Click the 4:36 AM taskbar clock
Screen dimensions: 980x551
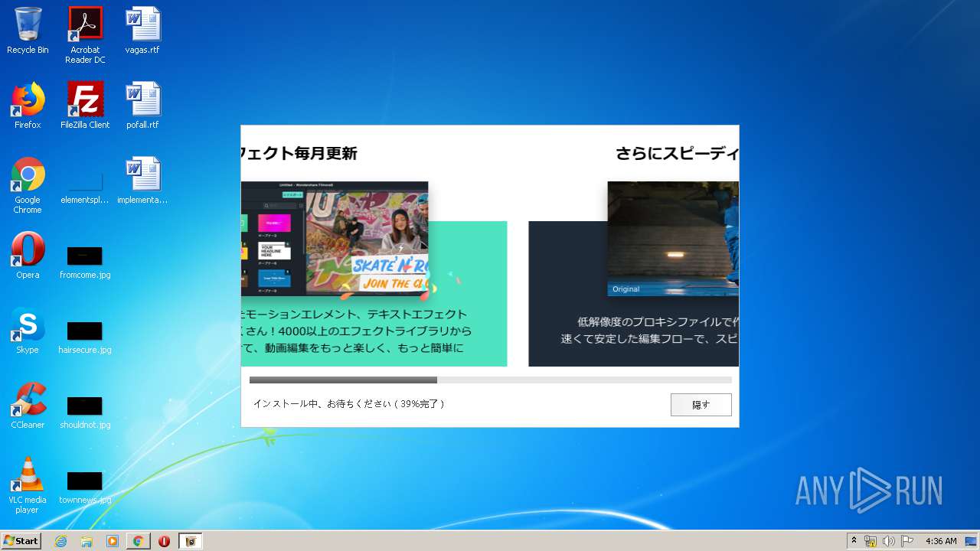[941, 541]
